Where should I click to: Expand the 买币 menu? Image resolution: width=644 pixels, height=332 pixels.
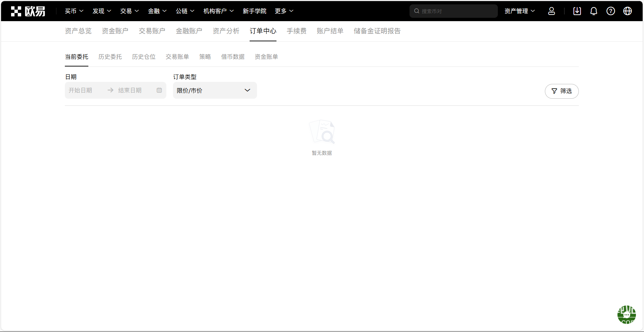tap(74, 11)
